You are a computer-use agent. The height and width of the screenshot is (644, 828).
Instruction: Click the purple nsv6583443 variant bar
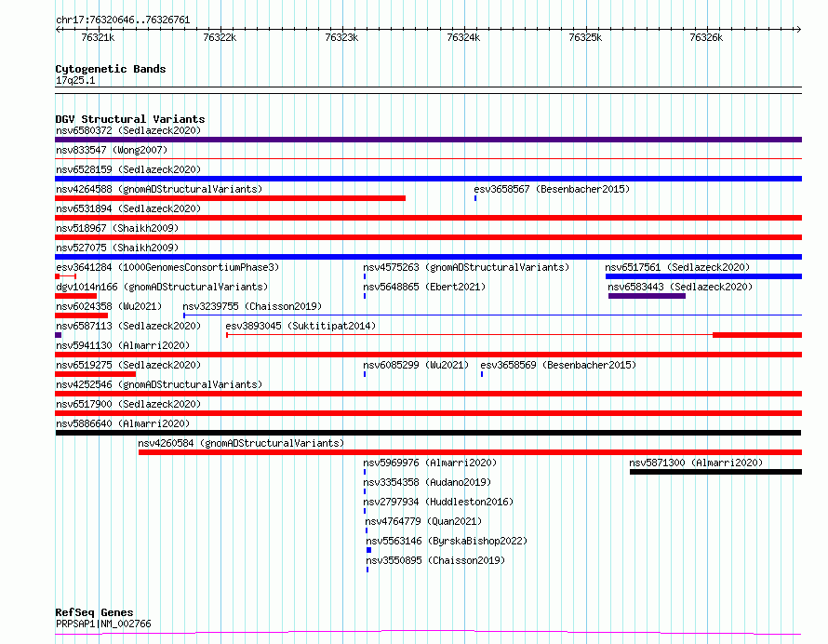(647, 296)
